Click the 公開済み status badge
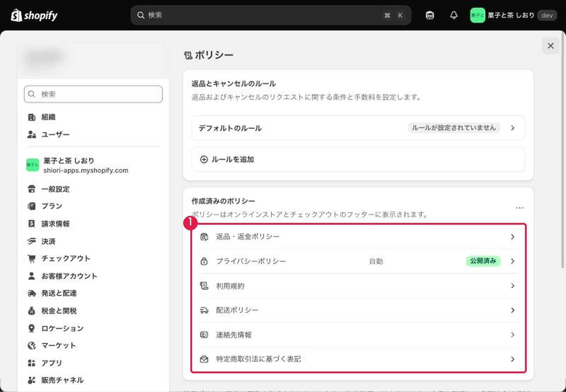This screenshot has width=566, height=392. coord(483,261)
